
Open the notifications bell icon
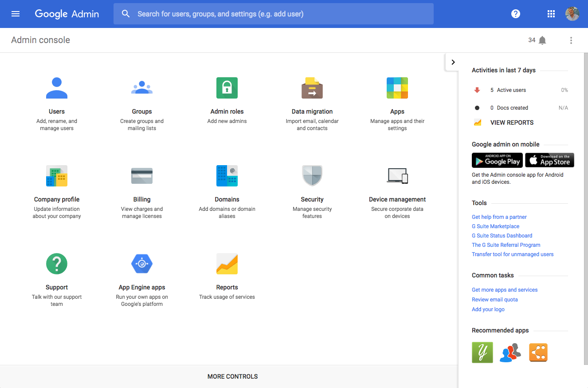[x=542, y=40]
